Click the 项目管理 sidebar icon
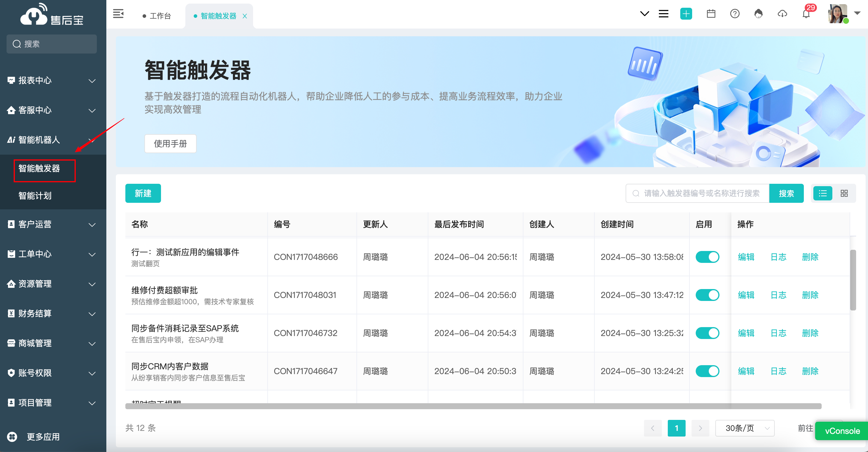The height and width of the screenshot is (452, 868). [x=11, y=402]
